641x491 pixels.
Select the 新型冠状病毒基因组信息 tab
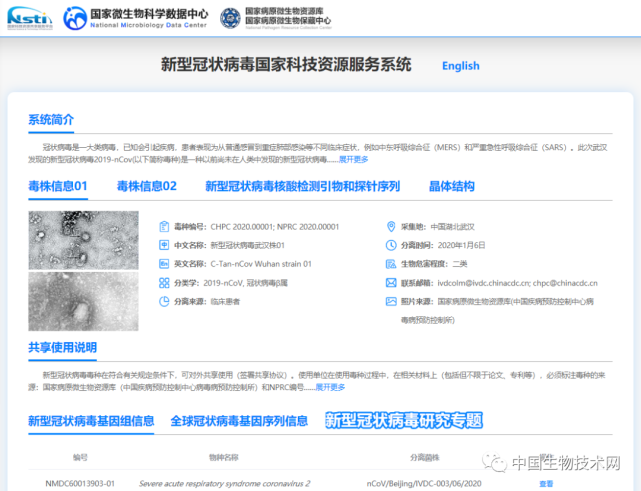point(91,421)
